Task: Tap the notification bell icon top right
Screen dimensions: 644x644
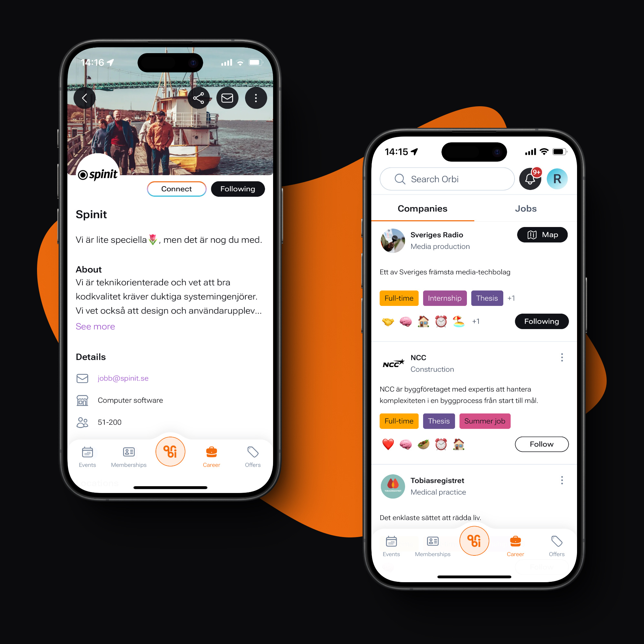Action: [530, 177]
